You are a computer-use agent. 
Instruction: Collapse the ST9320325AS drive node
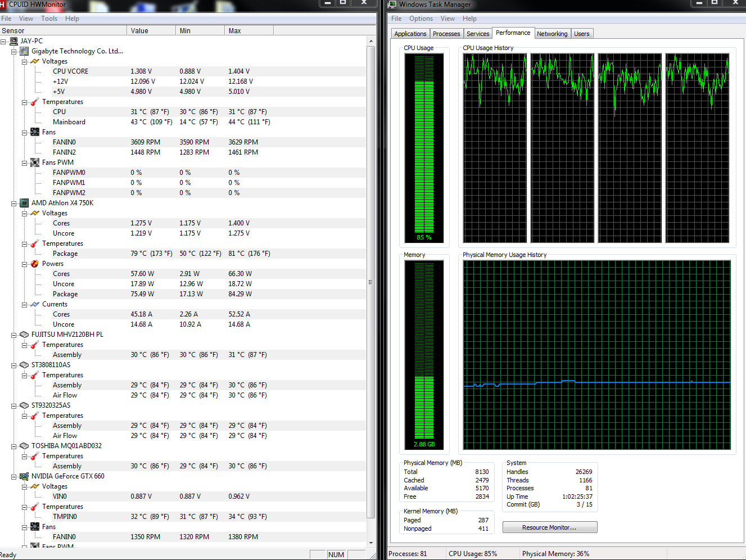click(x=14, y=406)
